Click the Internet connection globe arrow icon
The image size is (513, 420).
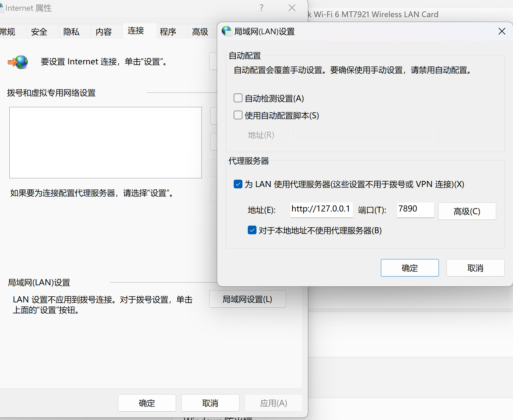coord(18,62)
